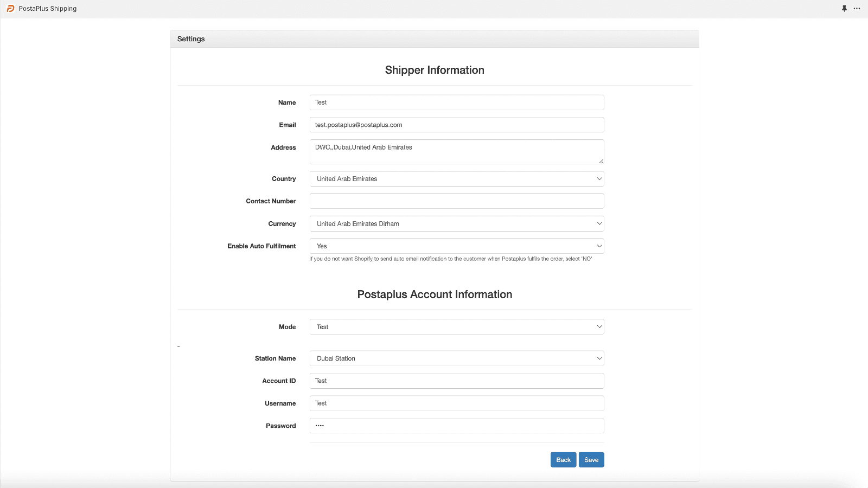The width and height of the screenshot is (868, 488).
Task: Expand the Country dropdown
Action: click(x=456, y=179)
